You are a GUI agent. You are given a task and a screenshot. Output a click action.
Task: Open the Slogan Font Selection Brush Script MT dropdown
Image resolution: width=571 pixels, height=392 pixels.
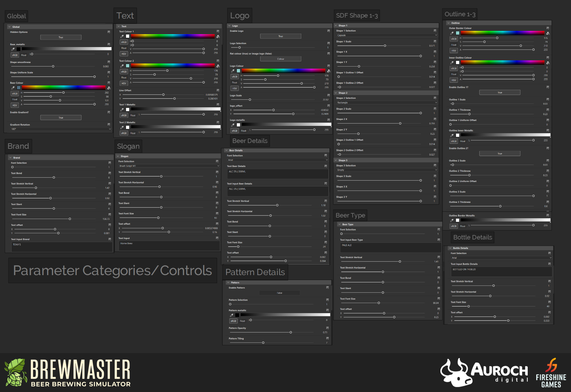coord(169,166)
